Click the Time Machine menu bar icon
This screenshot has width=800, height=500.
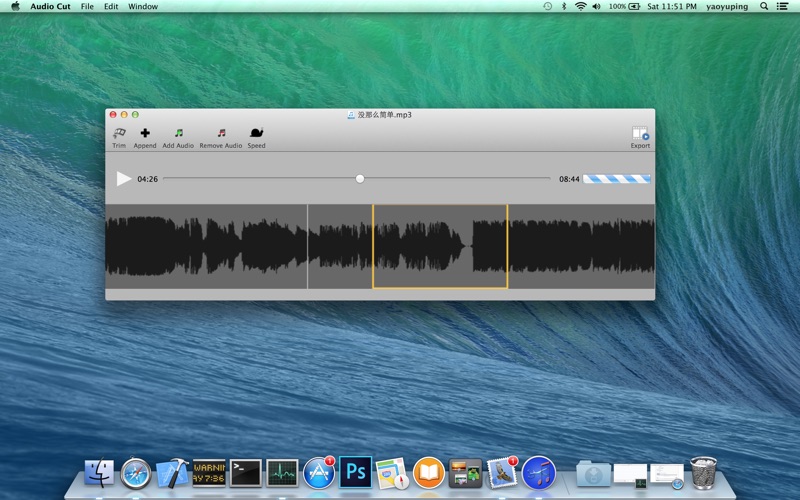click(x=547, y=6)
